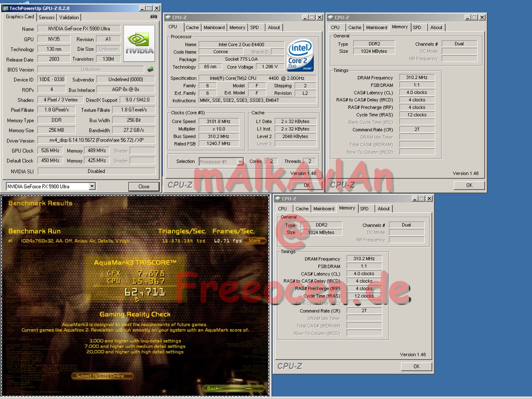Select the Graphics Card tab in GPU-Z

[x=20, y=17]
